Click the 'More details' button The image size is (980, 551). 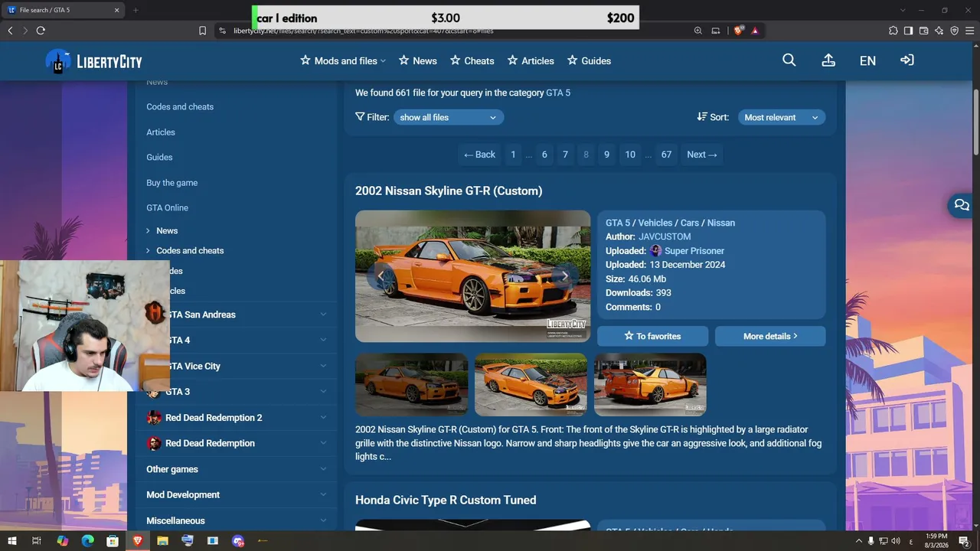pos(770,336)
